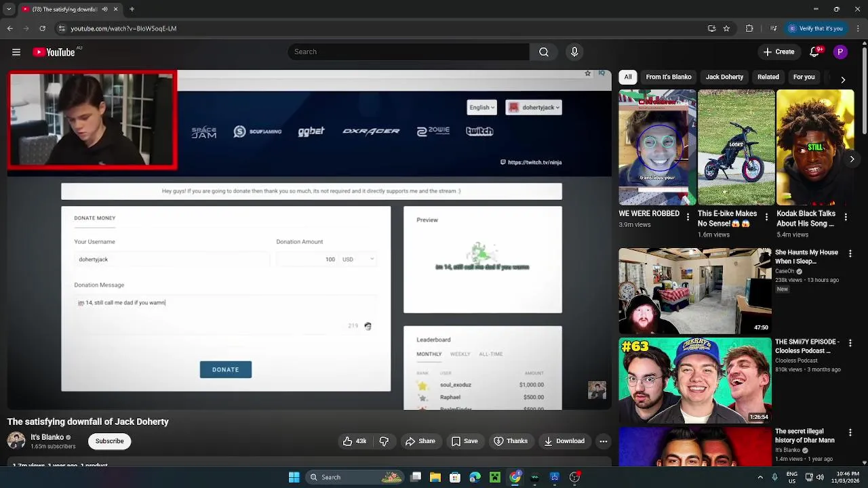
Task: Launch Microsoft Edge from taskbar
Action: point(475,477)
